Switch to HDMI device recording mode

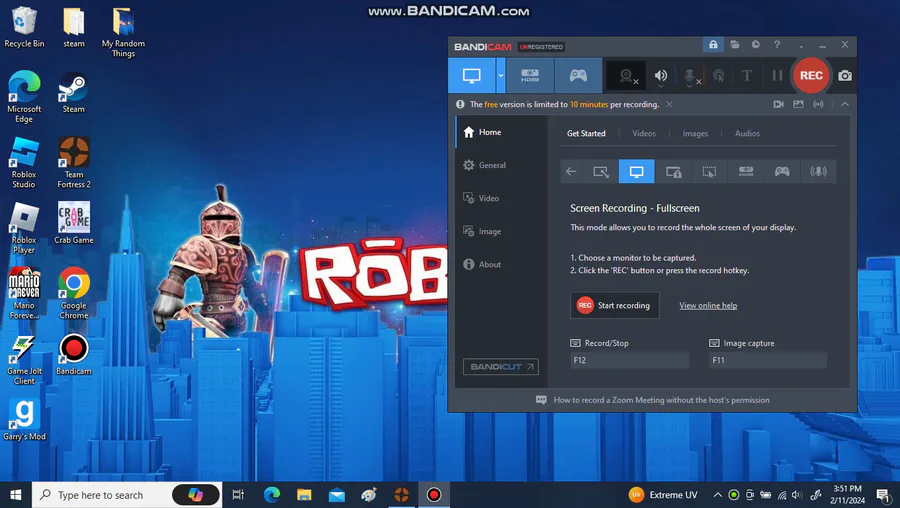point(530,75)
